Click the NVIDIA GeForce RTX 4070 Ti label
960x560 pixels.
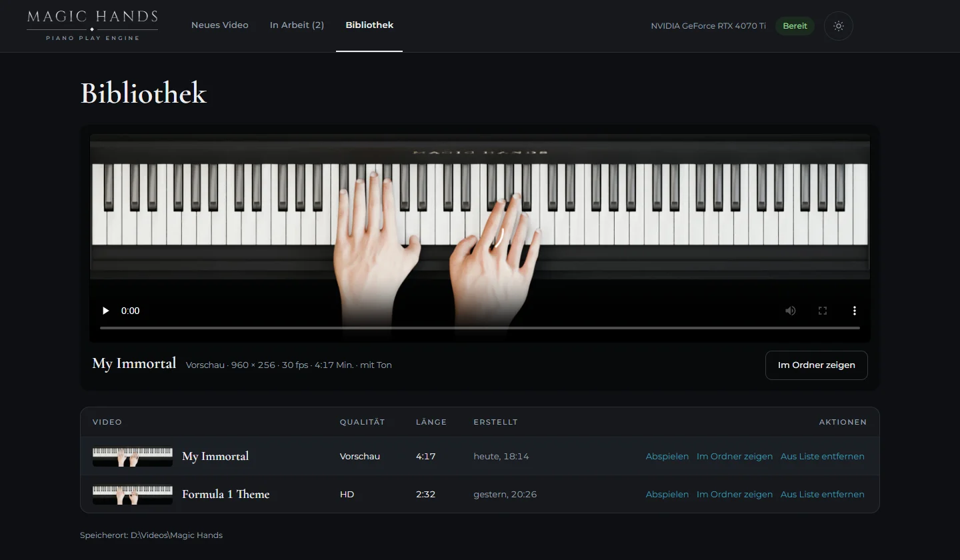709,26
